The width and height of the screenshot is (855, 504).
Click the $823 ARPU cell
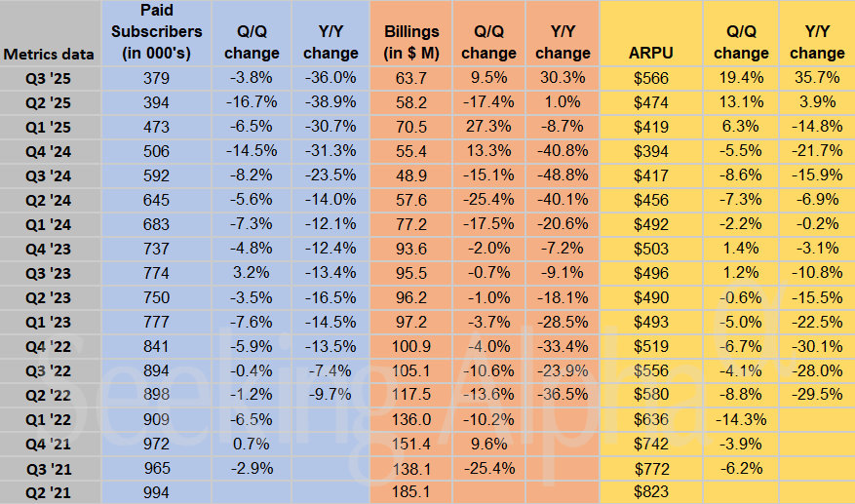650,492
